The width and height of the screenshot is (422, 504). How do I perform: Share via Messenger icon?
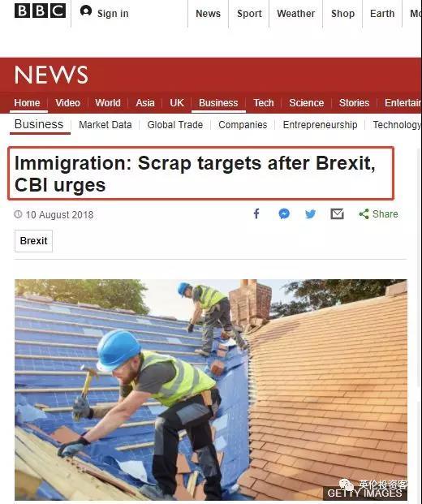(x=284, y=213)
